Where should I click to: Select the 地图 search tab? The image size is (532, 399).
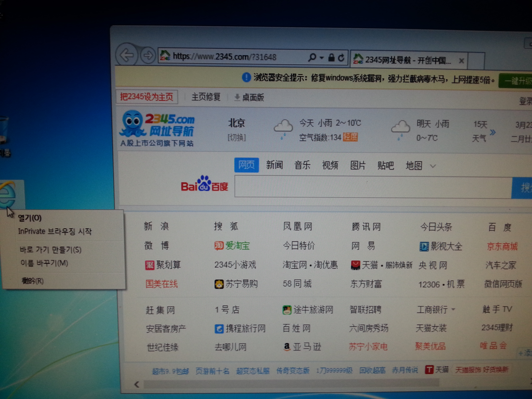pyautogui.click(x=414, y=166)
